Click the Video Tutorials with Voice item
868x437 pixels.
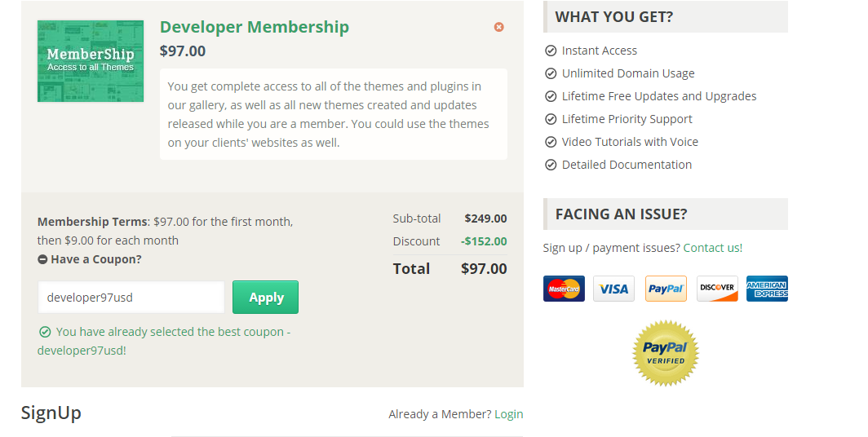point(630,142)
